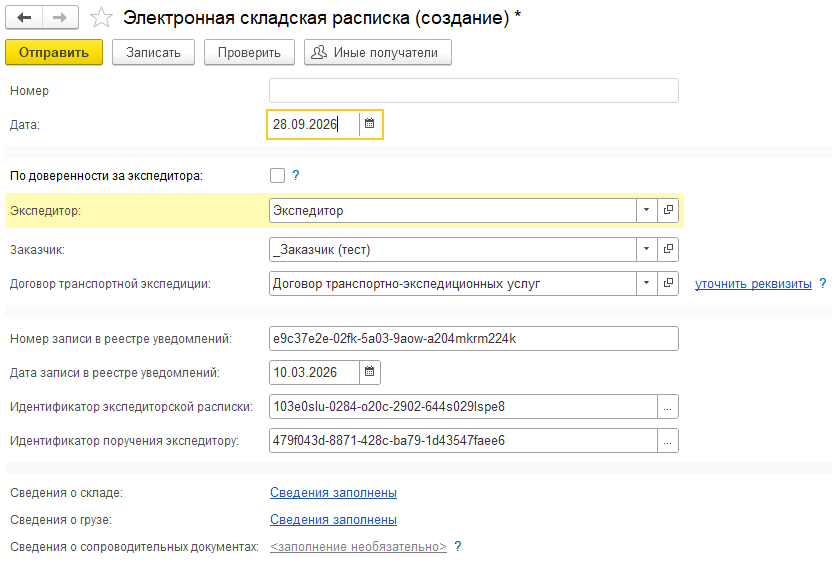Edit Договор транспортно-экспедиционных услуг field
The image size is (832, 567).
tap(453, 284)
